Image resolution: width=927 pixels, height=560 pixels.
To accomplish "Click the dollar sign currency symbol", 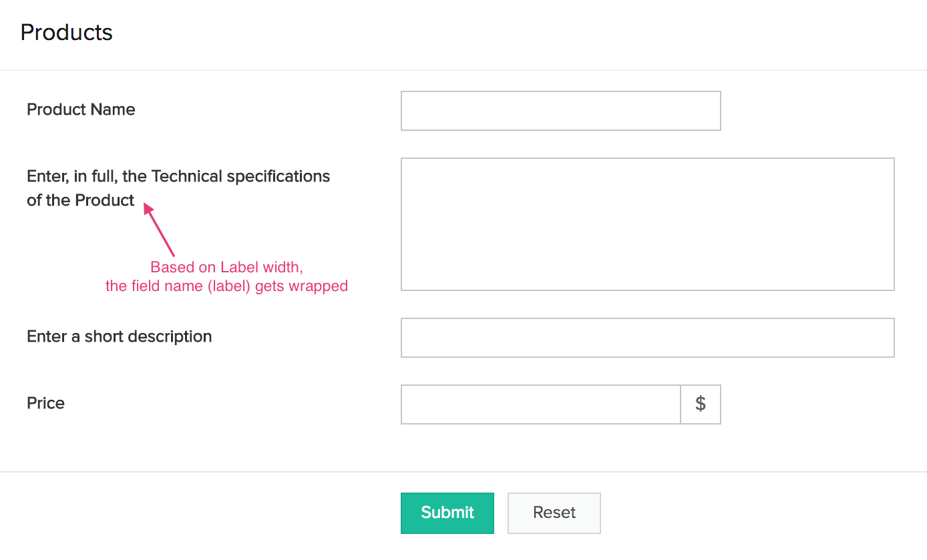I will pyautogui.click(x=701, y=404).
